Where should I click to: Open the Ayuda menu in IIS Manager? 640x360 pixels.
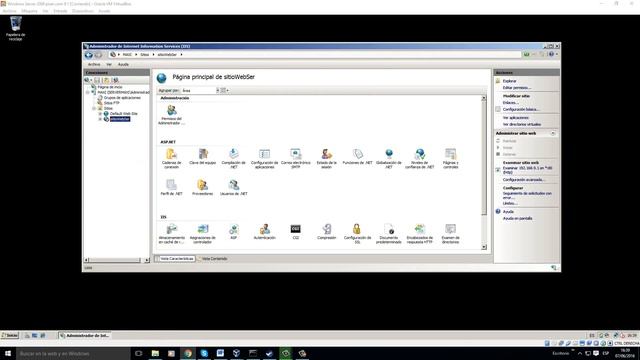click(123, 64)
